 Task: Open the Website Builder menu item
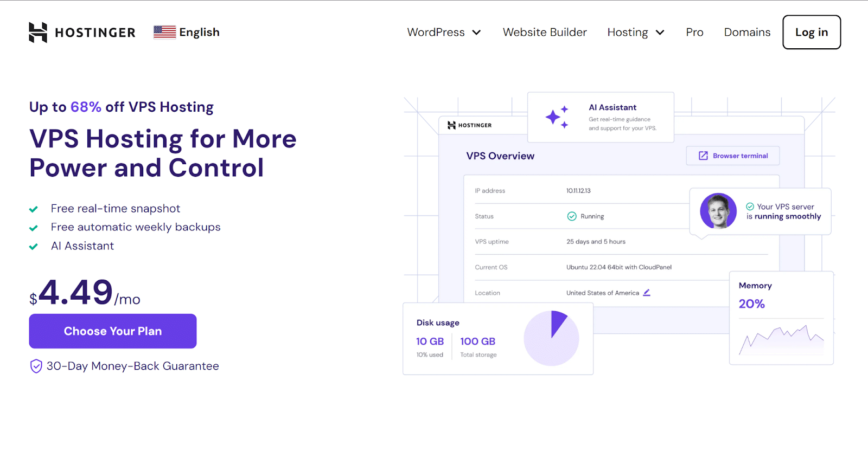pos(545,32)
